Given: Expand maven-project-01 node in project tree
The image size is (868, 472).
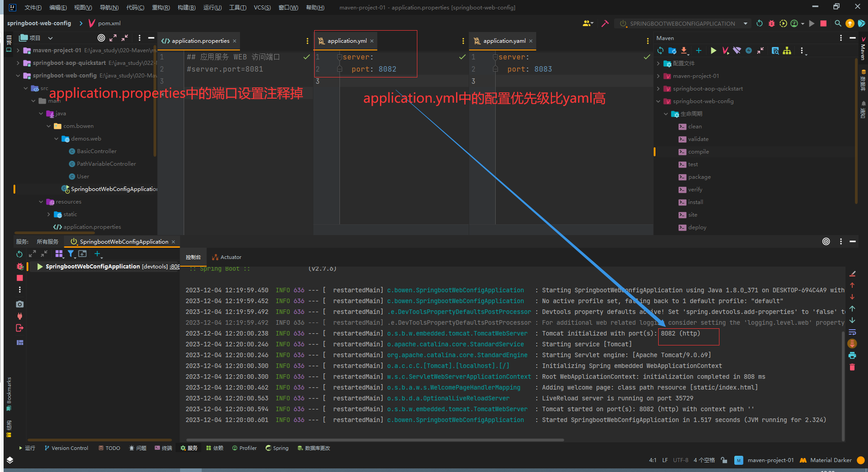Looking at the screenshot, I should pyautogui.click(x=18, y=50).
